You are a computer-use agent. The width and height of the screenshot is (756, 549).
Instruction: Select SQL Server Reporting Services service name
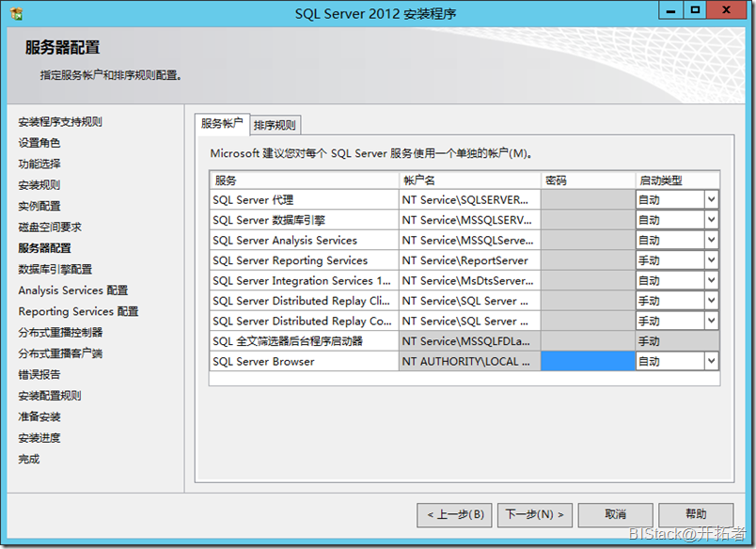(304, 260)
